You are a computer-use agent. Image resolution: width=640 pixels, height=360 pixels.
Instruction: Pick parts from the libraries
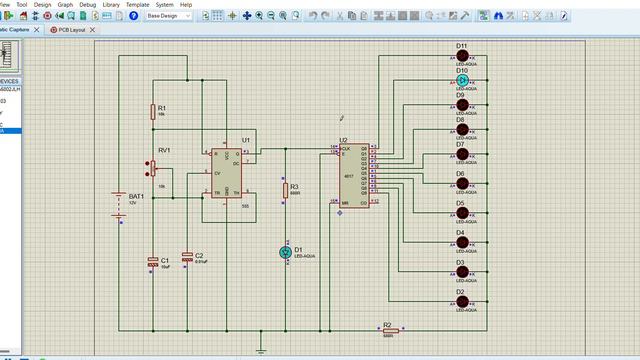tap(429, 16)
